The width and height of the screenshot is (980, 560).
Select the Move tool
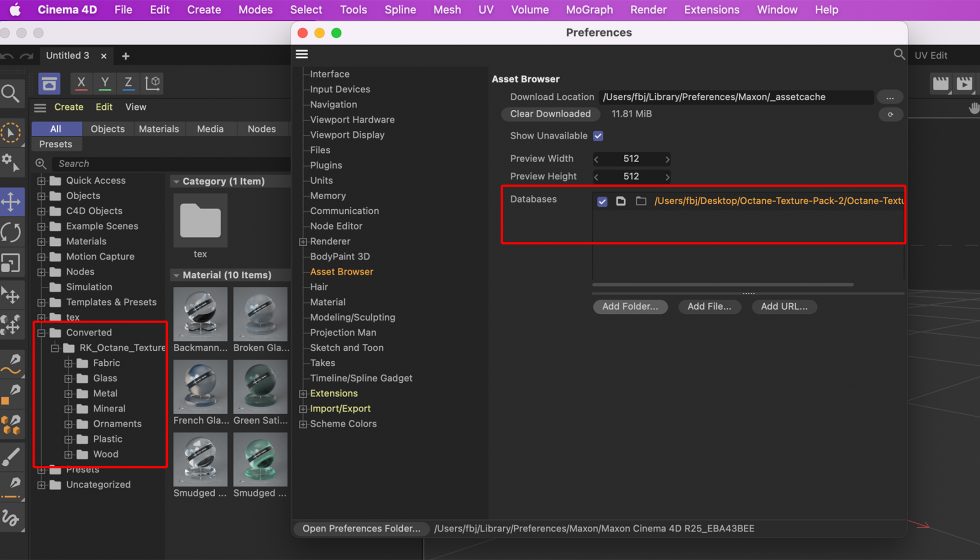click(11, 202)
